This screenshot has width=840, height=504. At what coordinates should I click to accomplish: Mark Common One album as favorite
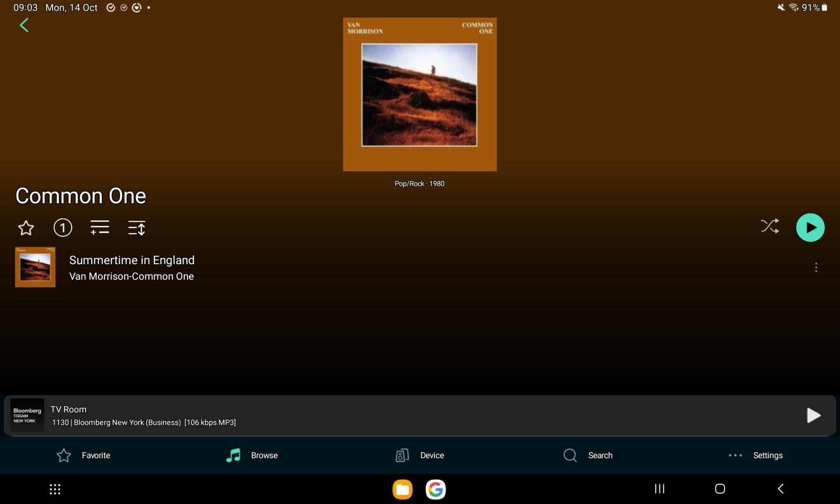[x=26, y=228]
